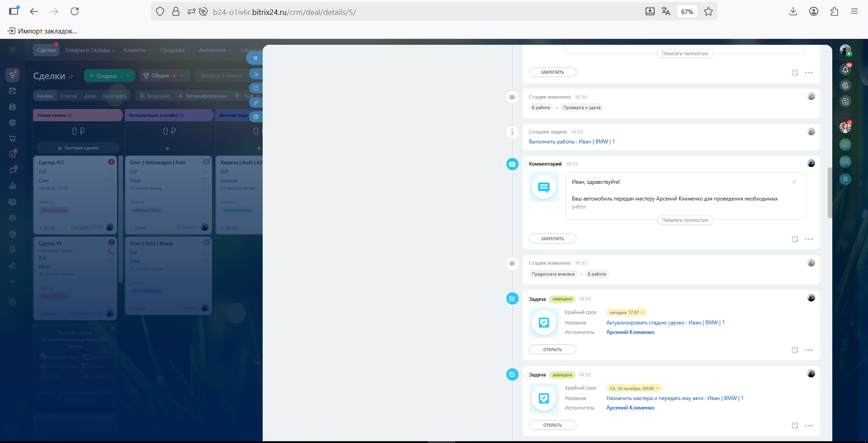Open task link 'Выполнить работы : Иван | BMW | 1'
Viewport: 868px width, 443px height.
[571, 142]
